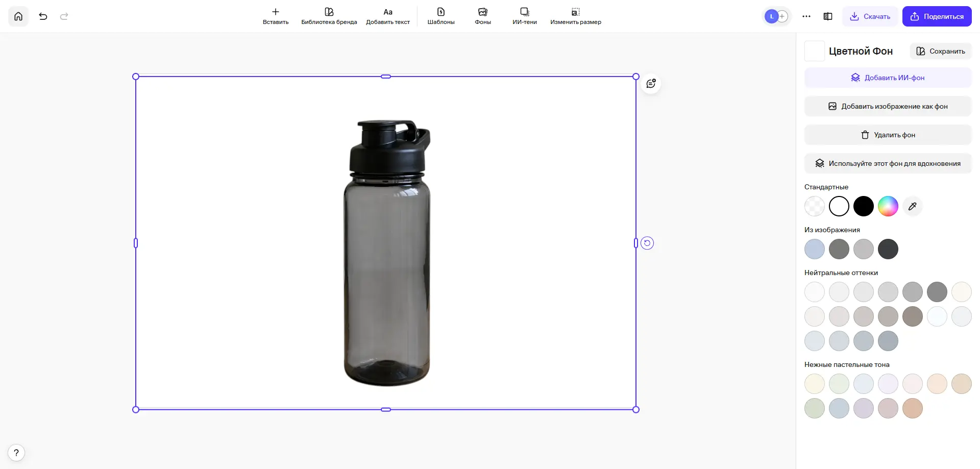The height and width of the screenshot is (469, 980).
Task: Click the rotate handle right of canvas
Action: click(647, 243)
